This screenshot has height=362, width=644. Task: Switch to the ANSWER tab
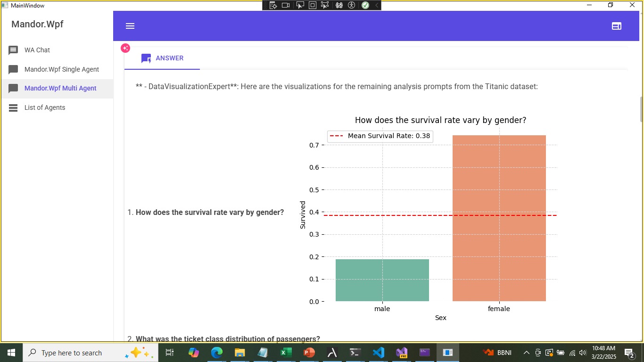pyautogui.click(x=162, y=58)
